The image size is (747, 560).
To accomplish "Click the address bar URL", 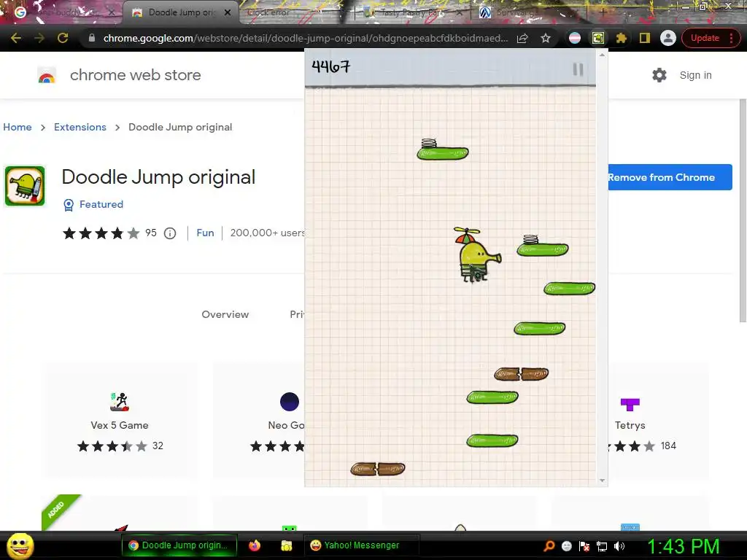I will (306, 38).
